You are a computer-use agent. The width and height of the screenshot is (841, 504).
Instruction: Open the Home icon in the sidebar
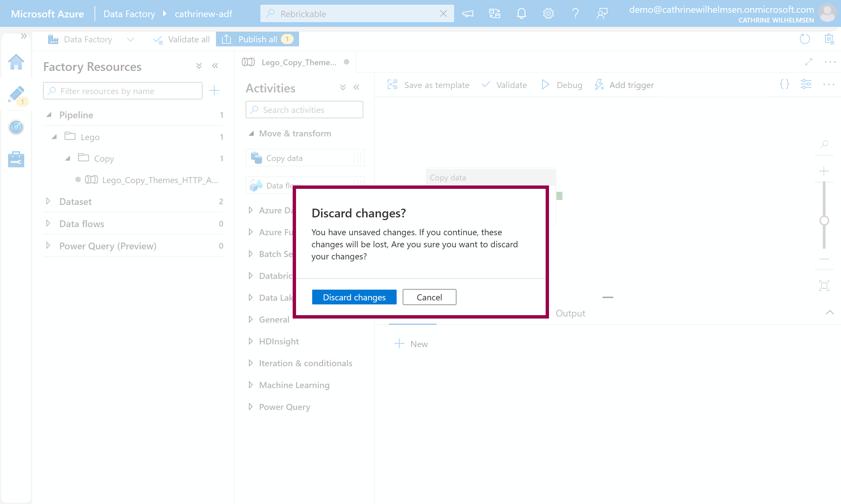coord(16,62)
